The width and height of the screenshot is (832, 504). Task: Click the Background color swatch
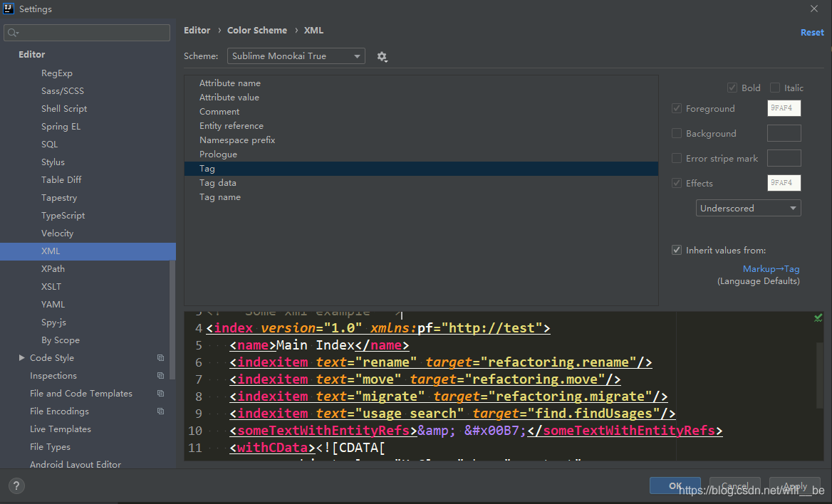coord(784,133)
